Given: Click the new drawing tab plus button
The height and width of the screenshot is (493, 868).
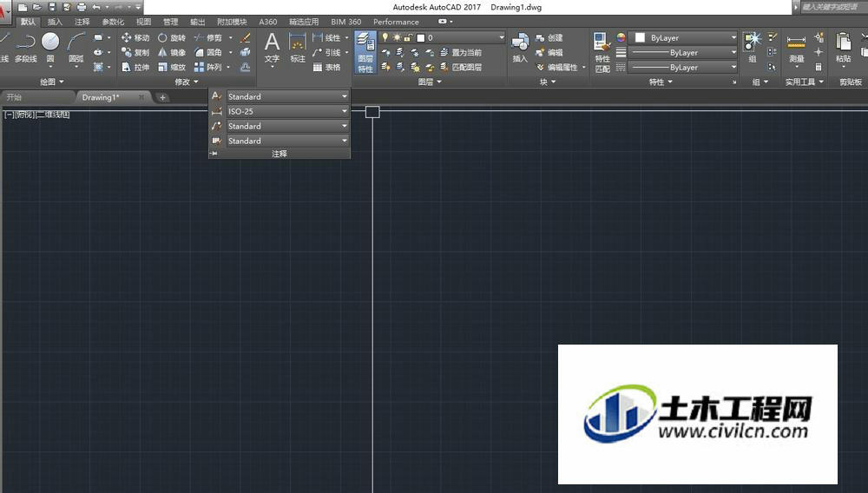Looking at the screenshot, I should (162, 97).
